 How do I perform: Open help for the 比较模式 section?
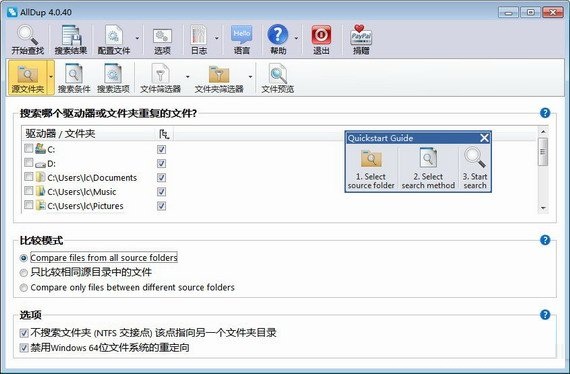pyautogui.click(x=545, y=240)
